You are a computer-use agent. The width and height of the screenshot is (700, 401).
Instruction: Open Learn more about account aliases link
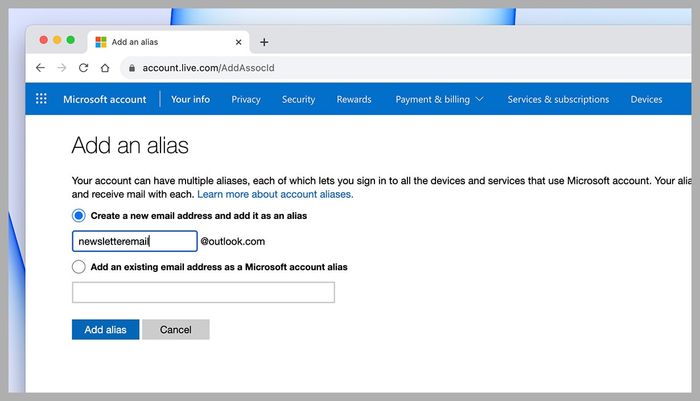[x=275, y=194]
